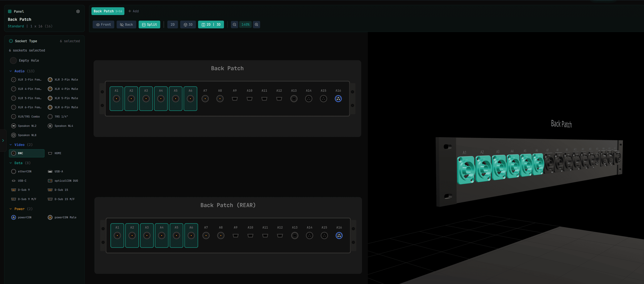Switch to 2D only mode
The width and height of the screenshot is (644, 284).
point(173,24)
